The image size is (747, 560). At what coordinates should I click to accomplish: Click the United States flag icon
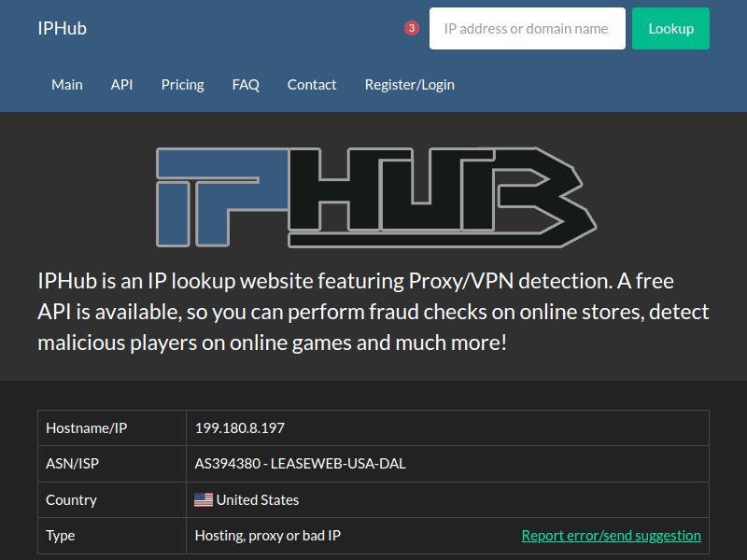pos(204,500)
